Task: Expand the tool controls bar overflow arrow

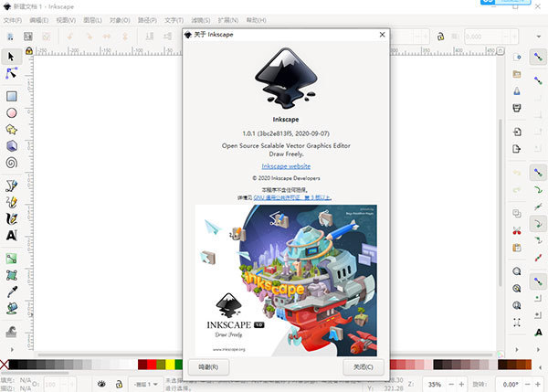Action: tap(539, 37)
